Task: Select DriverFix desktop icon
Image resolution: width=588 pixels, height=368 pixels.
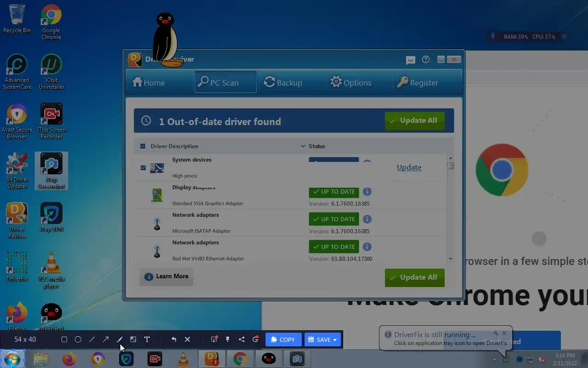Action: coord(17,266)
